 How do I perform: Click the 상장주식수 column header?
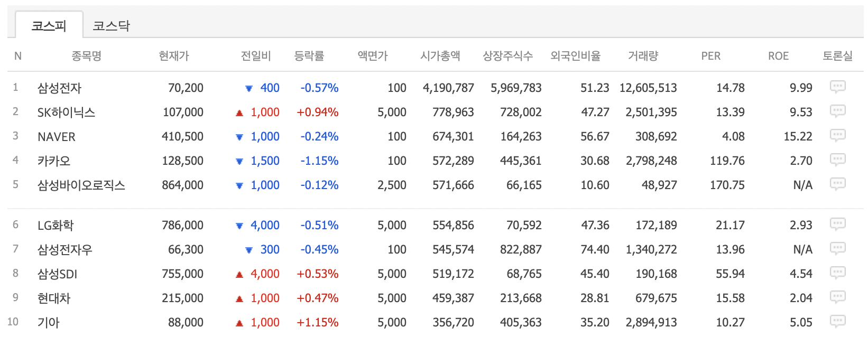pos(508,55)
